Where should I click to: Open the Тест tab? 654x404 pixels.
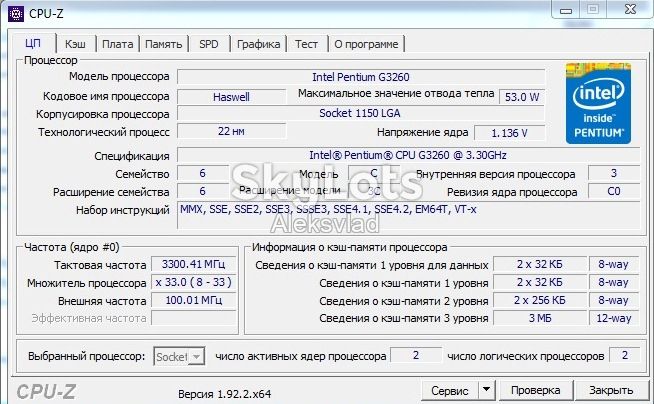coord(307,44)
